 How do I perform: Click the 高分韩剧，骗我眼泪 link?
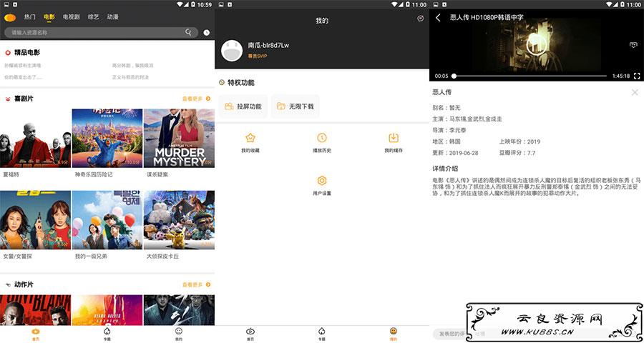pyautogui.click(x=132, y=65)
